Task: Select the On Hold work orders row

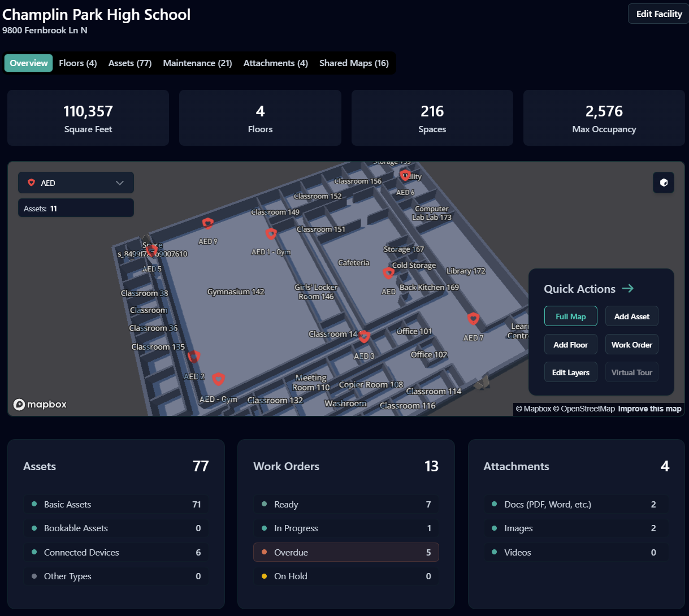Action: tap(346, 576)
